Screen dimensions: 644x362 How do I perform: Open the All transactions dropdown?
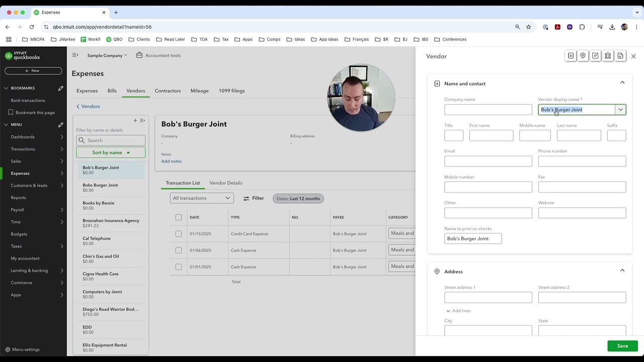pos(201,198)
